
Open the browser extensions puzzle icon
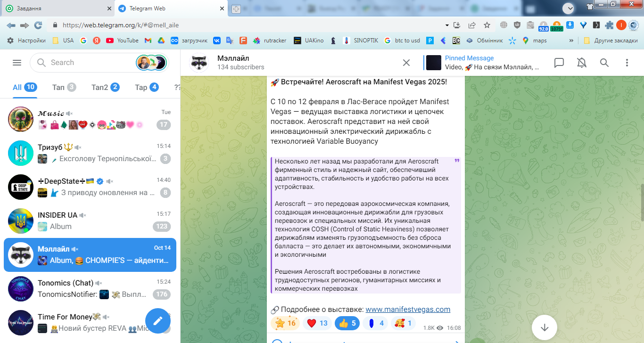click(x=609, y=25)
